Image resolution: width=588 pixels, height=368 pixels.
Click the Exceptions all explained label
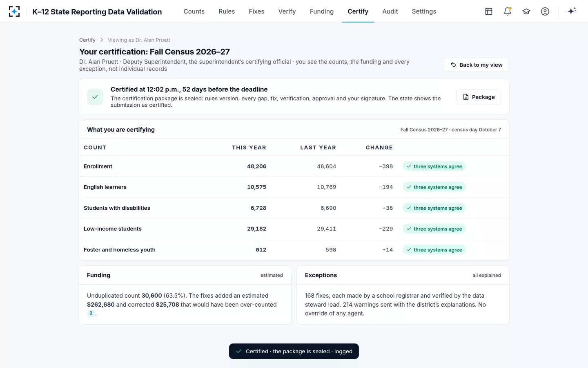coord(487,275)
